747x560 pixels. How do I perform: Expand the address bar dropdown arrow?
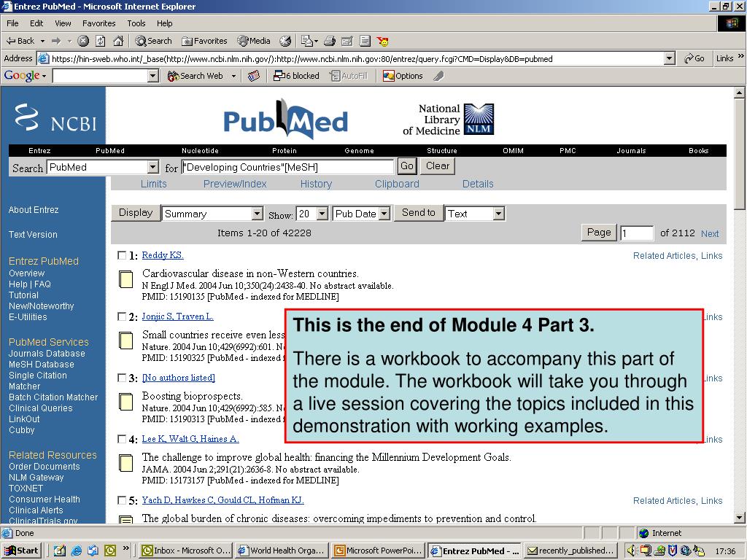pos(670,58)
